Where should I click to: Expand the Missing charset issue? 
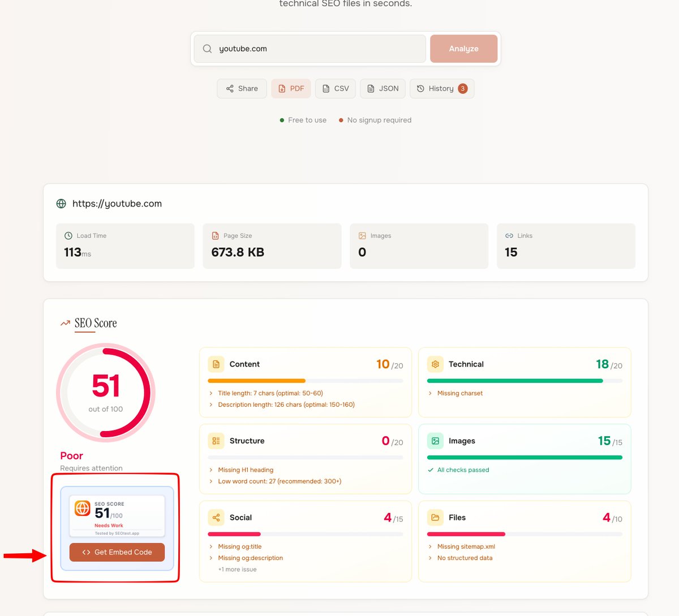455,393
